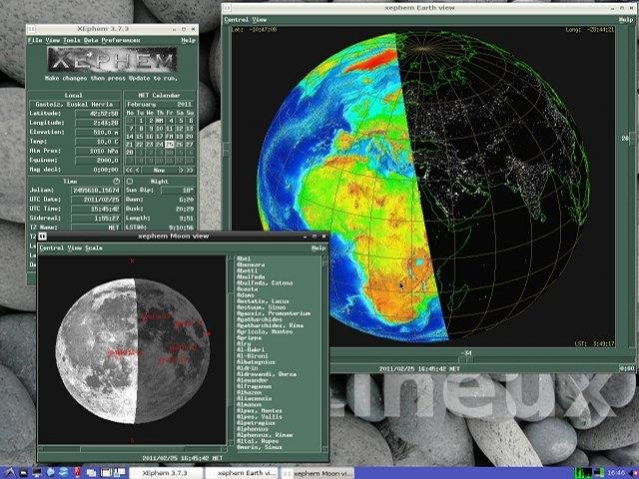Image resolution: width=639 pixels, height=479 pixels.
Task: Click the moon icon beside Night header
Action: tap(131, 181)
